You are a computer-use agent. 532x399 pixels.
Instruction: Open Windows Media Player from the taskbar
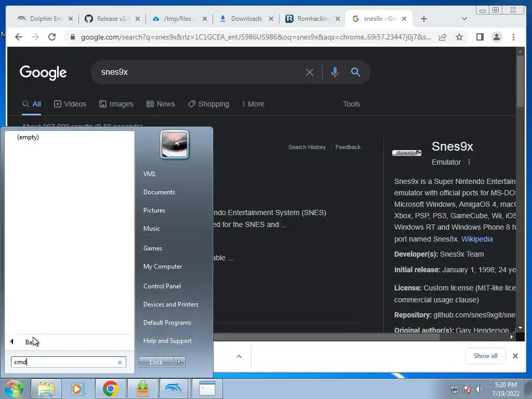(x=77, y=389)
